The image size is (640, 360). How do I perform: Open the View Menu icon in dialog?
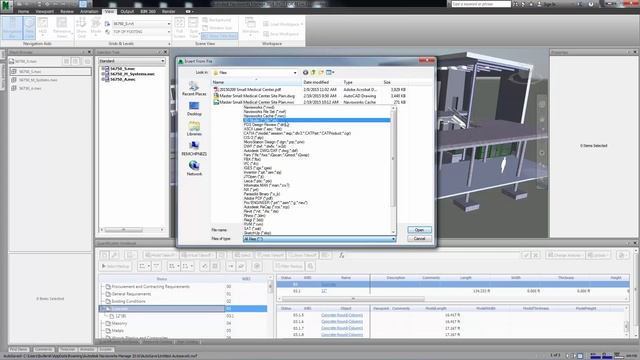(x=330, y=72)
